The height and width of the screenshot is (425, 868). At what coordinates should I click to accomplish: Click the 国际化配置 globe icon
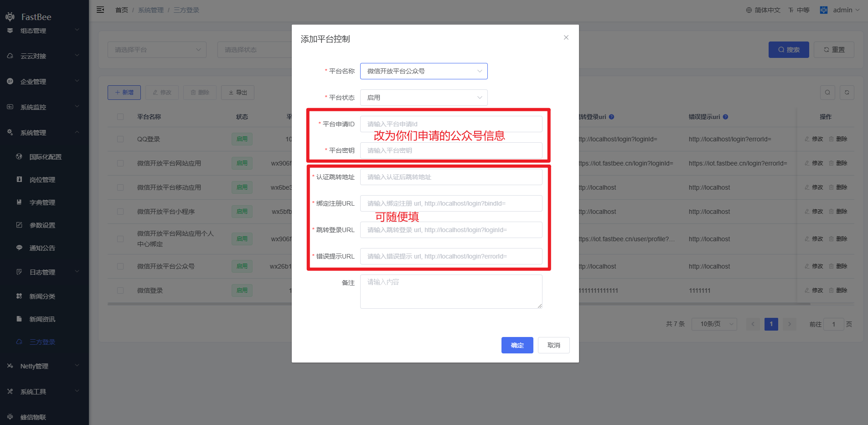[x=19, y=156]
